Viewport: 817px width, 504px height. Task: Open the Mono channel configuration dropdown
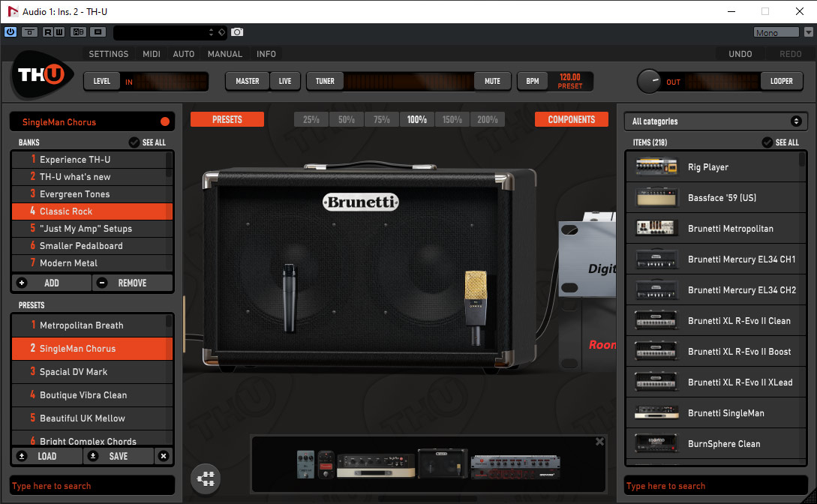click(x=782, y=32)
